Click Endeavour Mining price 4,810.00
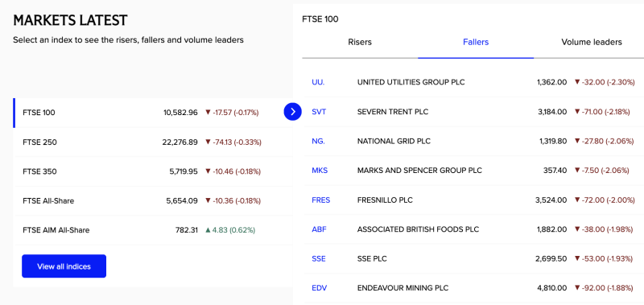The image size is (644, 305). (552, 288)
